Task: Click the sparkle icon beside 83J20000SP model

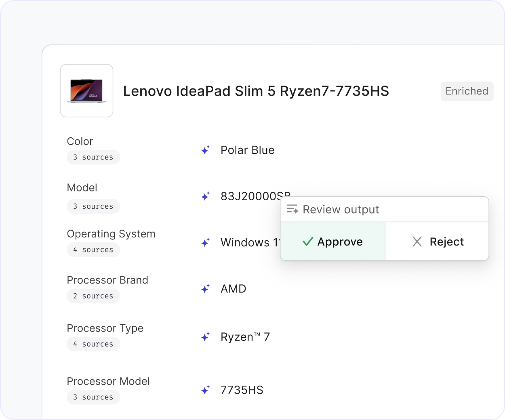Action: (205, 196)
